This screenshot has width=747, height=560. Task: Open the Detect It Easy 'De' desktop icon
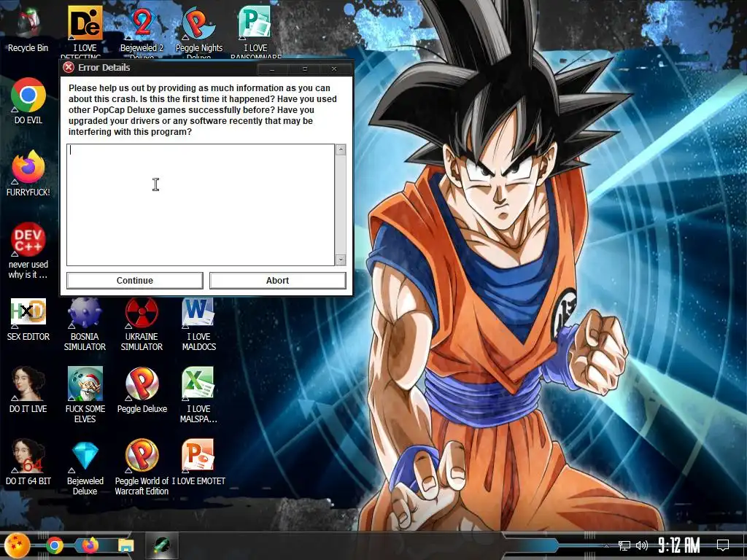tap(85, 23)
